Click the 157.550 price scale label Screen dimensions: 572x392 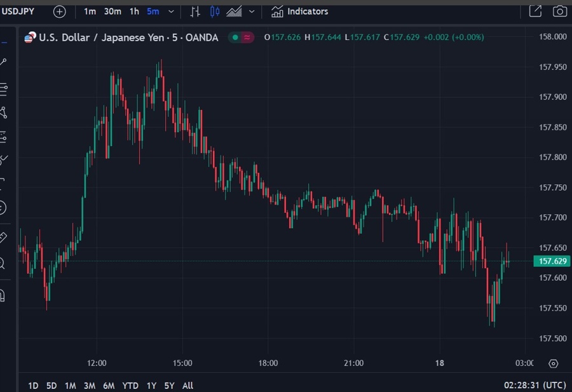[553, 308]
